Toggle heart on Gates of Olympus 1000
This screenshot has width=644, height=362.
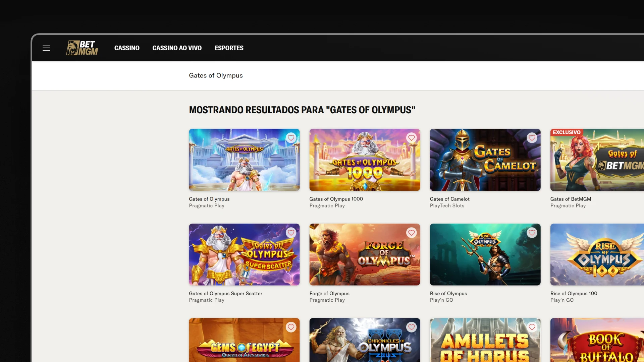tap(411, 138)
